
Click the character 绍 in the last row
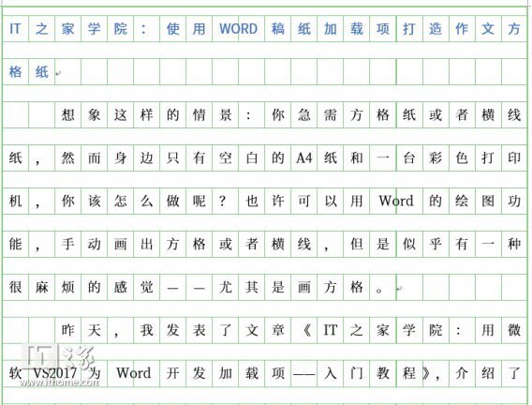tap(488, 373)
